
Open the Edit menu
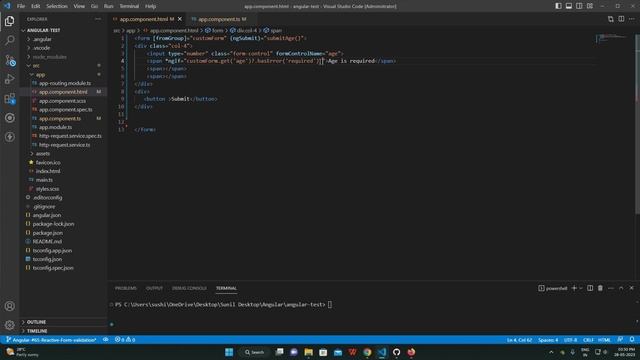[x=36, y=6]
